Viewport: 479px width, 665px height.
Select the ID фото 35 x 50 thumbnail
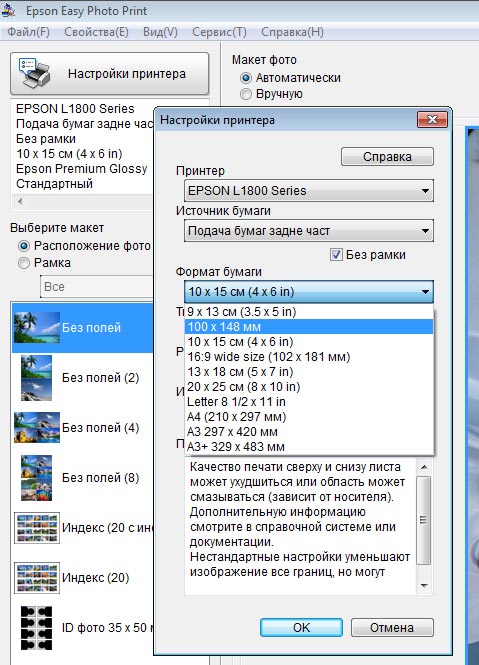[x=37, y=628]
